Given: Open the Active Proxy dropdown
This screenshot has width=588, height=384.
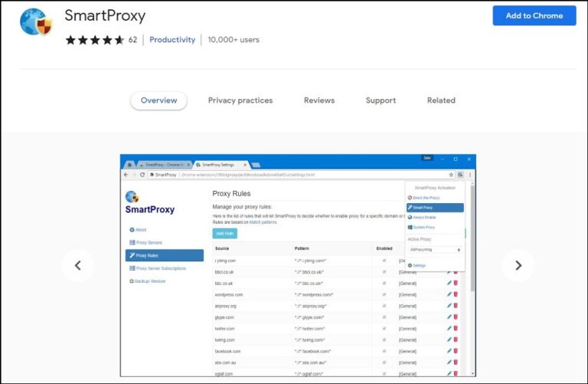Looking at the screenshot, I should 435,249.
